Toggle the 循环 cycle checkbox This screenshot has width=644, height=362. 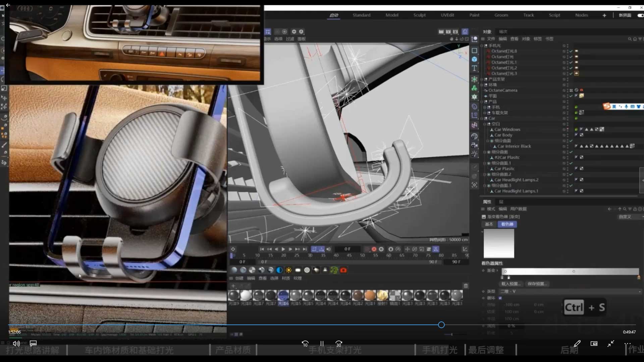[500, 298]
